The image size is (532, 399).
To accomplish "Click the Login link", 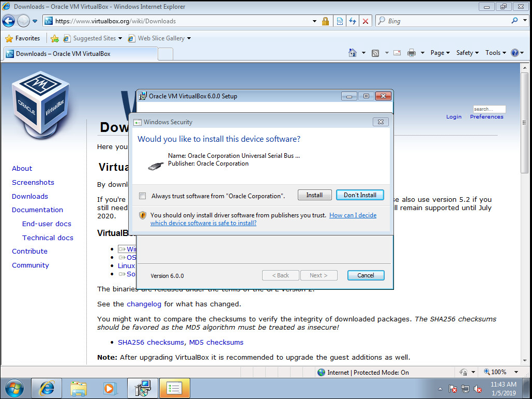I will 453,117.
